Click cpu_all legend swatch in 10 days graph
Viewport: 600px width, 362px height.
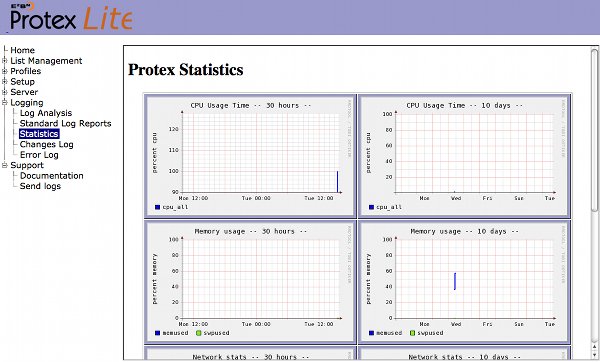(x=371, y=207)
